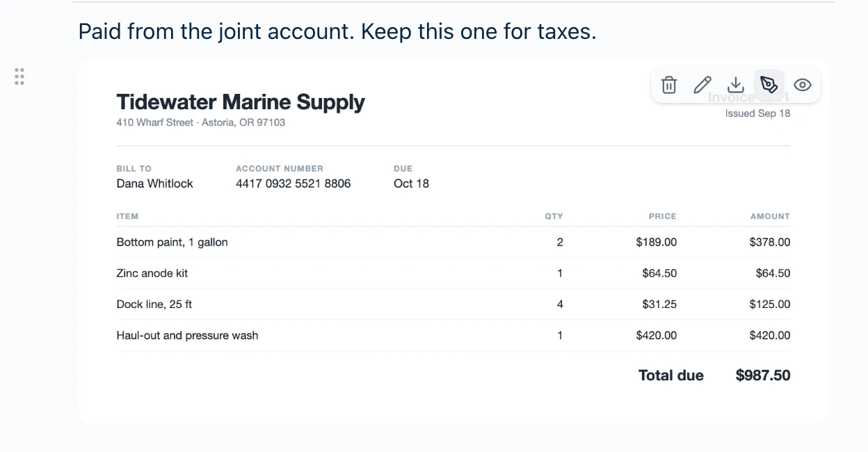Screen dimensions: 868x452
Task: Edit the image using the pencil icon
Action: click(702, 85)
